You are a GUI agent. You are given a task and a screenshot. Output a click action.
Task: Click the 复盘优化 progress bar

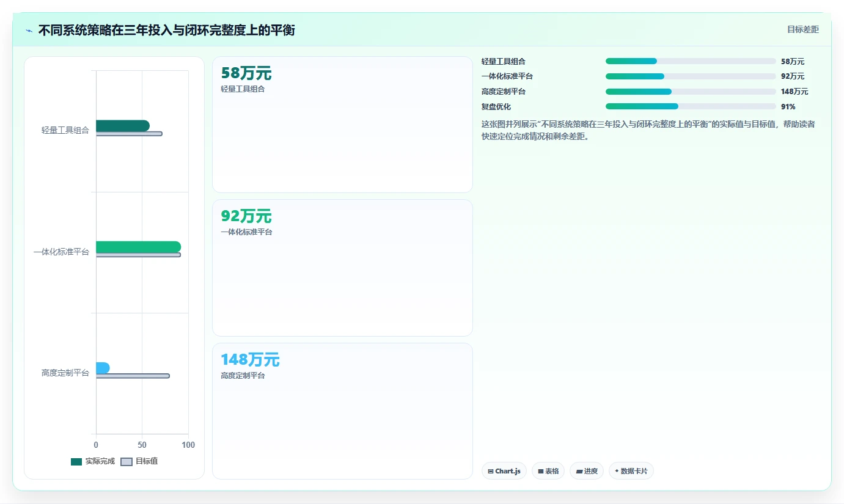691,106
